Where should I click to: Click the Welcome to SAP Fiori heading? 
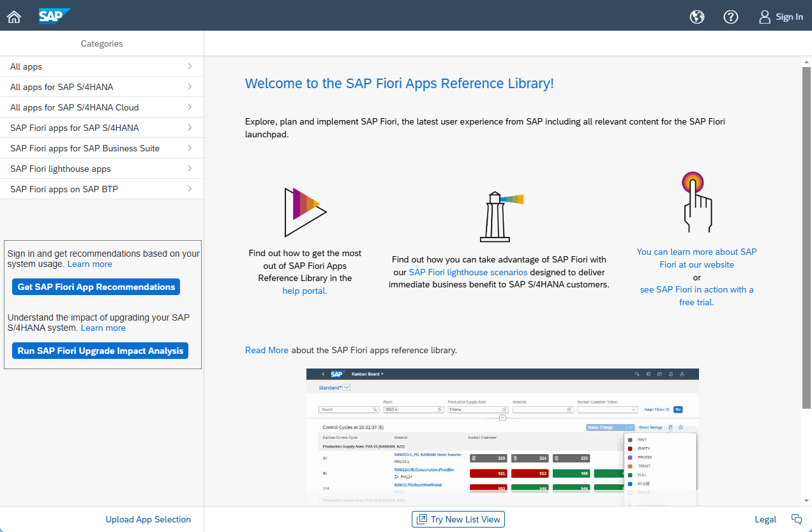[x=400, y=83]
